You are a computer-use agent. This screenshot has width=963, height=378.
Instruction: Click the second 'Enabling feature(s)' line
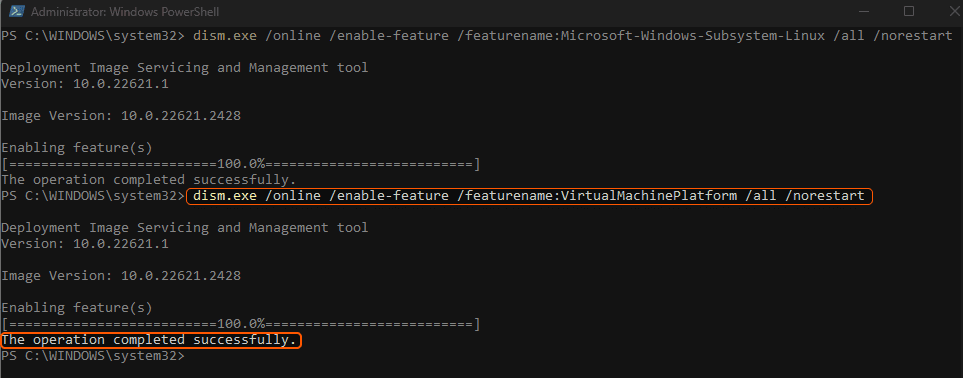point(77,308)
